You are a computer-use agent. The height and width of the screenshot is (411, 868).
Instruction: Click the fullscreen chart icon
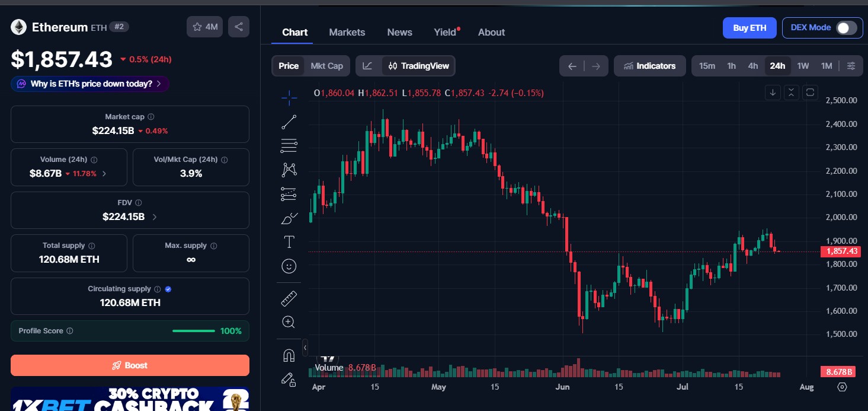tap(810, 93)
